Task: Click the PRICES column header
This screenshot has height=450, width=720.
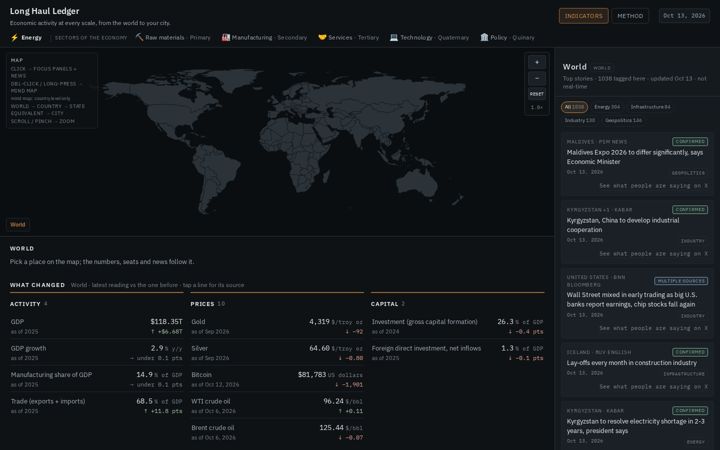Action: pos(208,304)
